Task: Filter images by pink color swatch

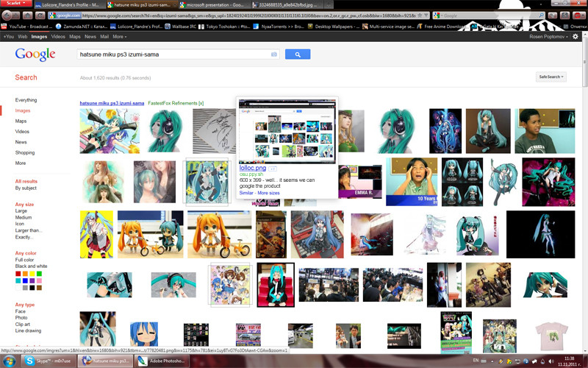Action: coord(40,280)
